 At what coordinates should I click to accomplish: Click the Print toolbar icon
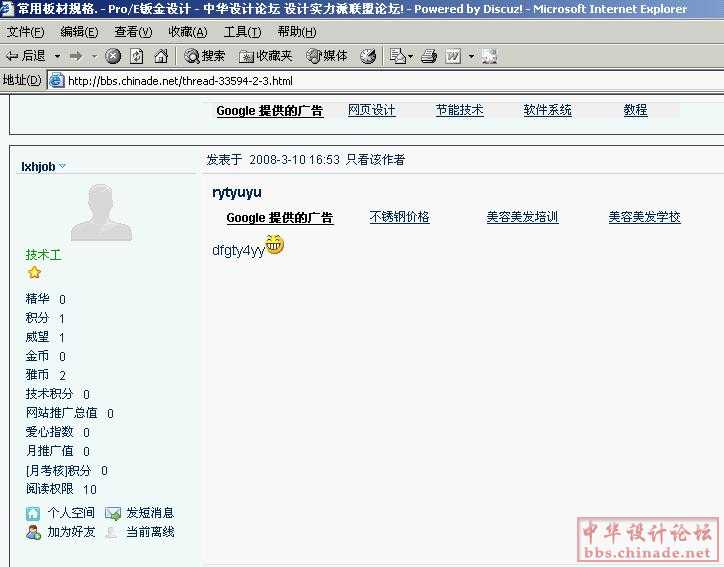pos(428,56)
